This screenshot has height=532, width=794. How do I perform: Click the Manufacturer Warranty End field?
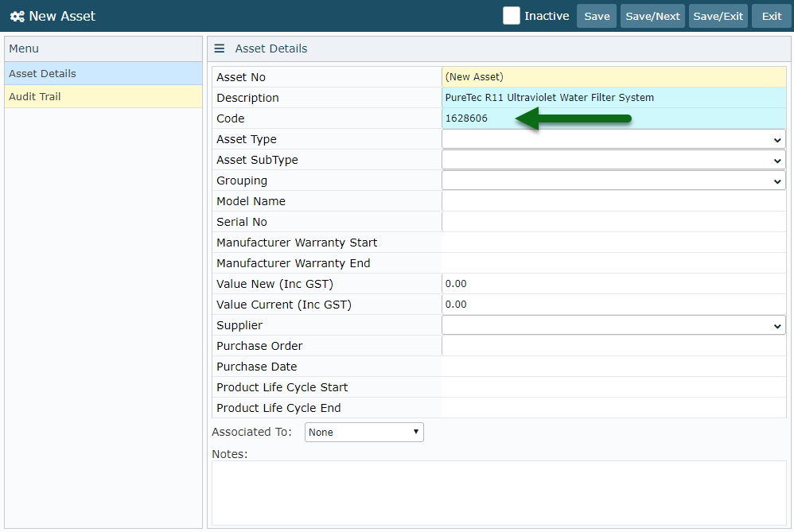tap(613, 263)
